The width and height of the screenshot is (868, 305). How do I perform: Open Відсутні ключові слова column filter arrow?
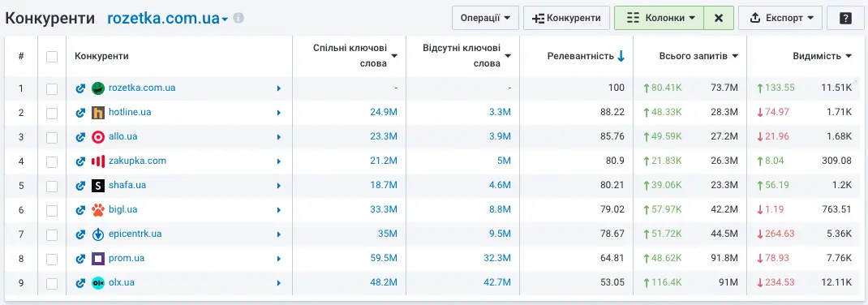click(x=508, y=56)
